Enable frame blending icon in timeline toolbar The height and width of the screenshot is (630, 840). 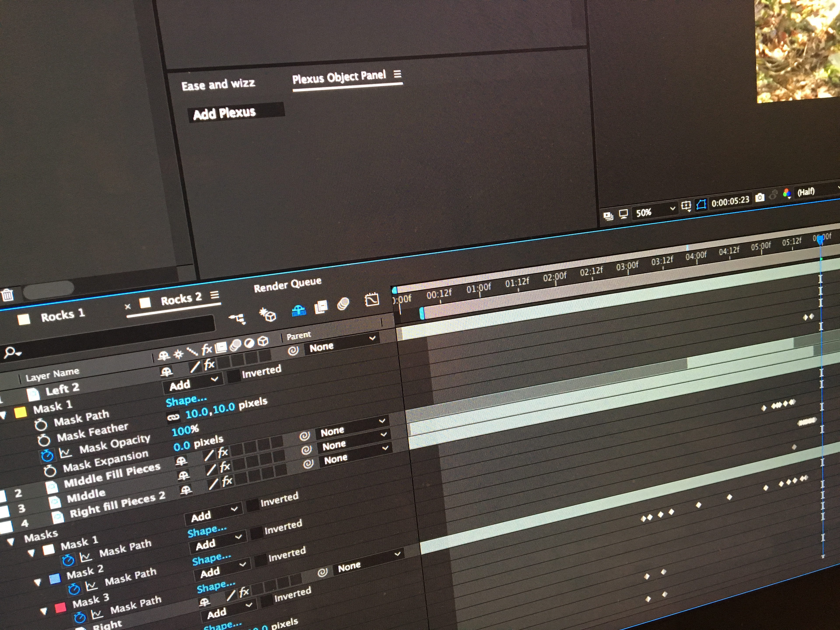[x=321, y=307]
